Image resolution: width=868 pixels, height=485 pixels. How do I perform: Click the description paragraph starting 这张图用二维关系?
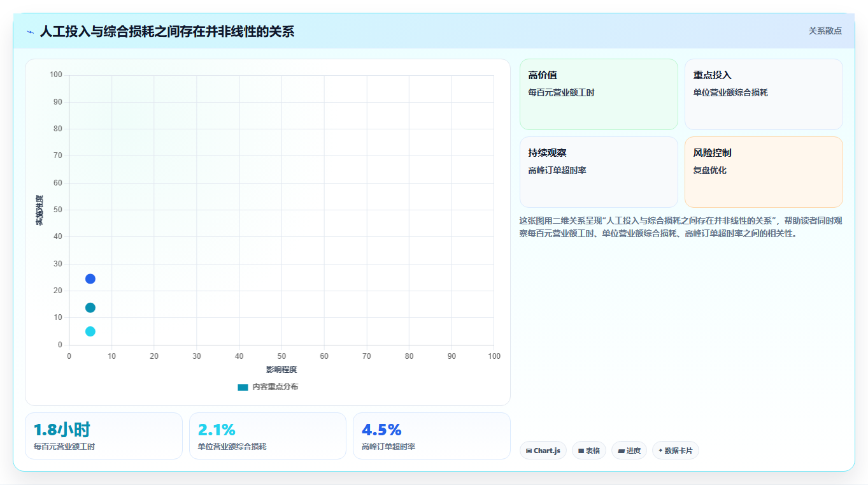pos(681,227)
